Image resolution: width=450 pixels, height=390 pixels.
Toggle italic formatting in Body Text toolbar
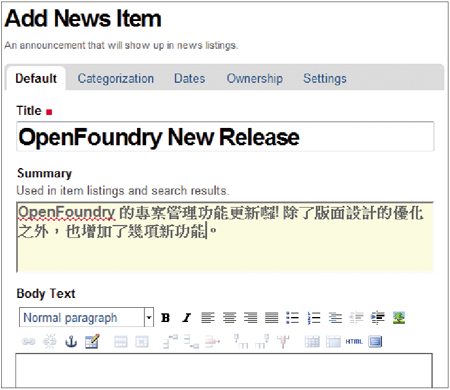tap(186, 318)
